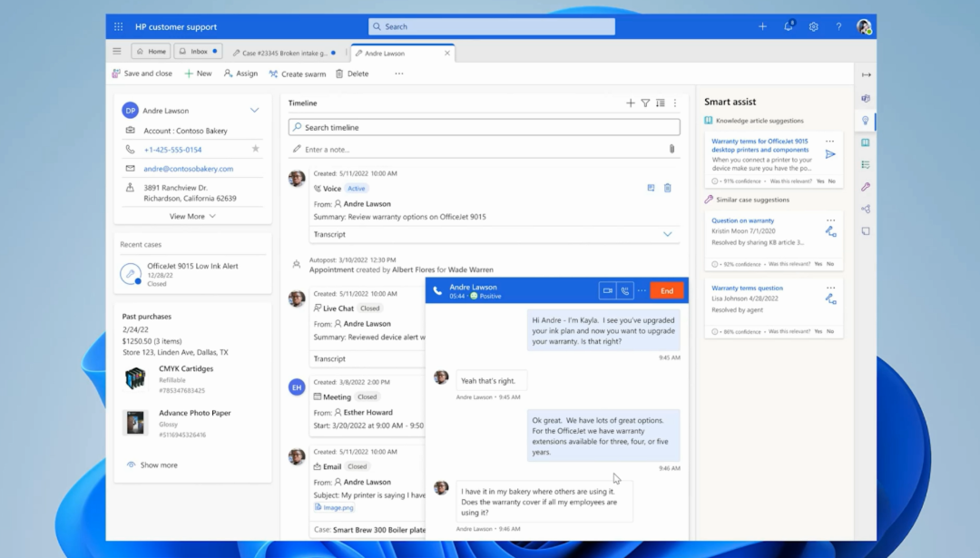Viewport: 980px width, 558px height.
Task: Close the Andre Lawson tab
Action: pos(446,54)
